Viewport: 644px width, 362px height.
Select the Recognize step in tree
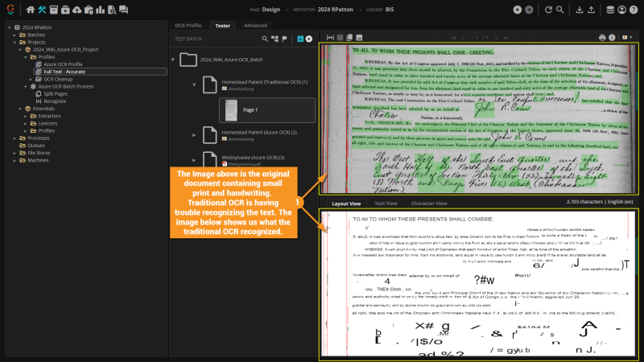[55, 101]
